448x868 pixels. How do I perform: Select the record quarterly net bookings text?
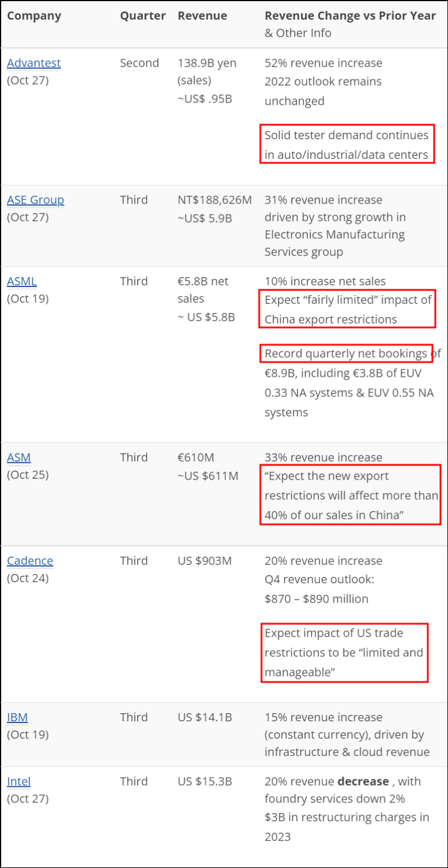click(346, 353)
